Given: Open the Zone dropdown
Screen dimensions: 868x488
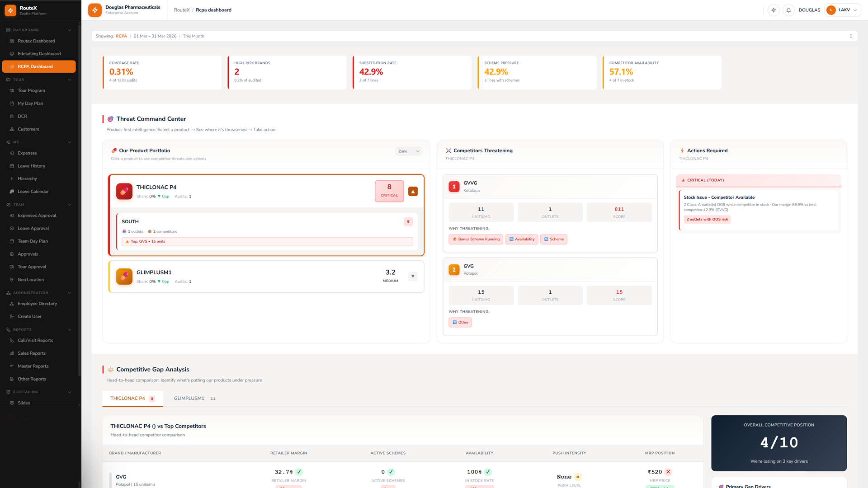Looking at the screenshot, I should pos(408,151).
